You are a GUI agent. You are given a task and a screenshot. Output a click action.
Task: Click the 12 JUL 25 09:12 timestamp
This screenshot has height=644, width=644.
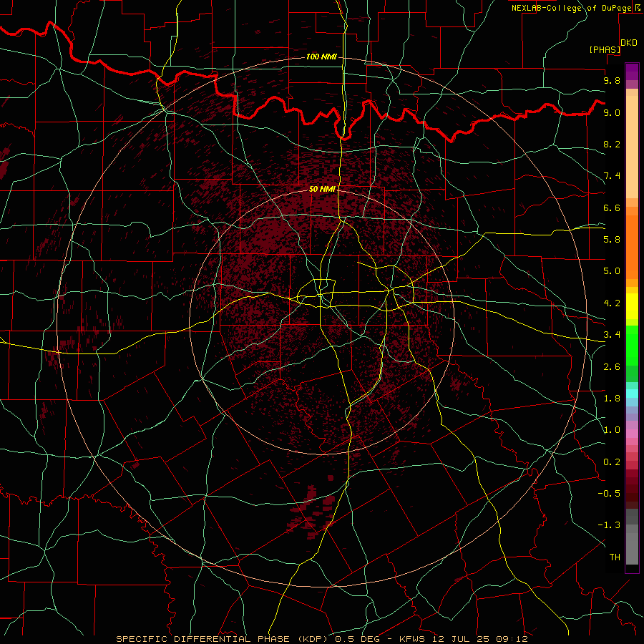click(479, 639)
